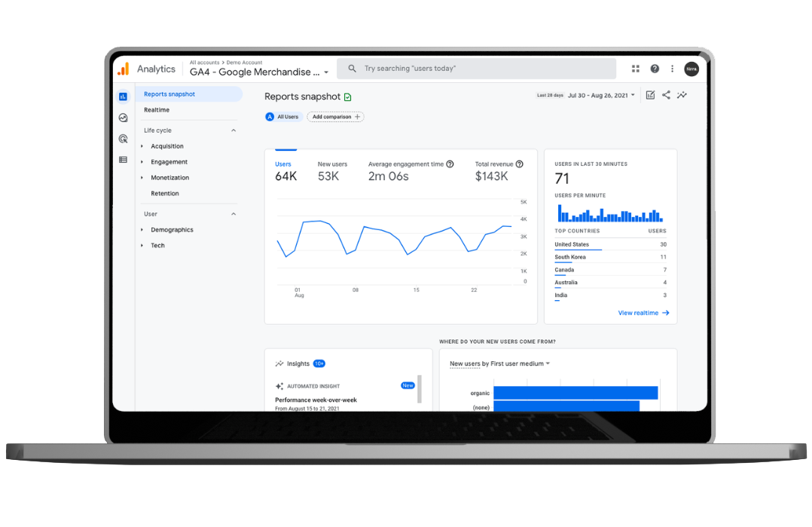Image resolution: width=812 pixels, height=527 pixels.
Task: Click the Insights card icon
Action: point(279,363)
